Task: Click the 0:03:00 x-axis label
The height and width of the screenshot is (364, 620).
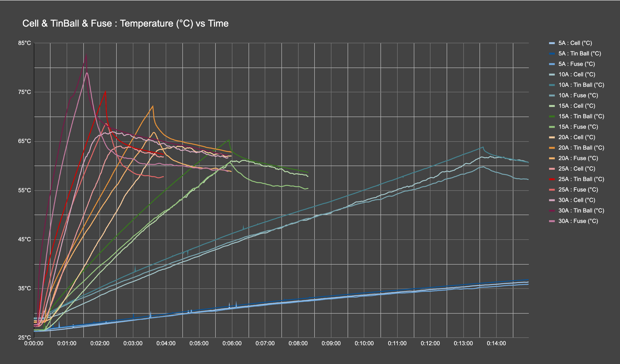Action: 133,344
